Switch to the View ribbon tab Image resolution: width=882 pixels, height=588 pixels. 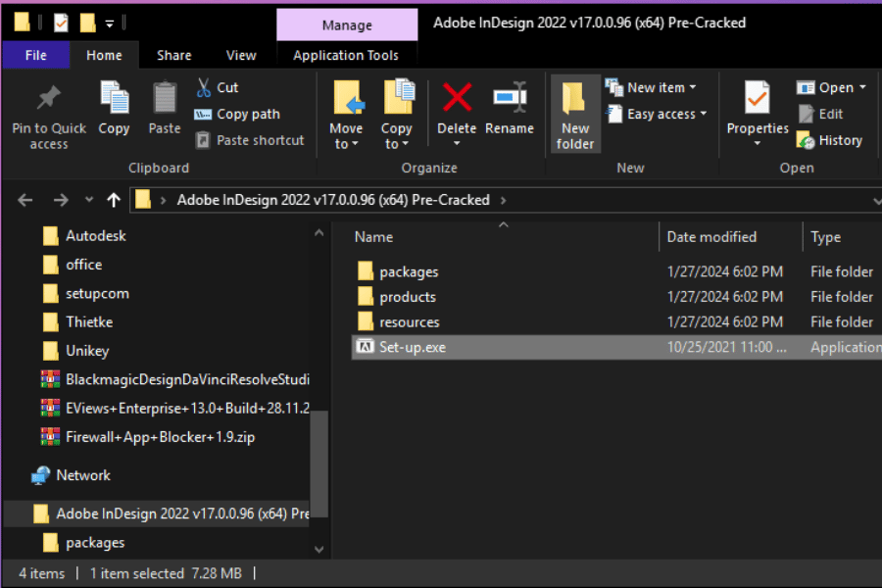[x=241, y=56]
